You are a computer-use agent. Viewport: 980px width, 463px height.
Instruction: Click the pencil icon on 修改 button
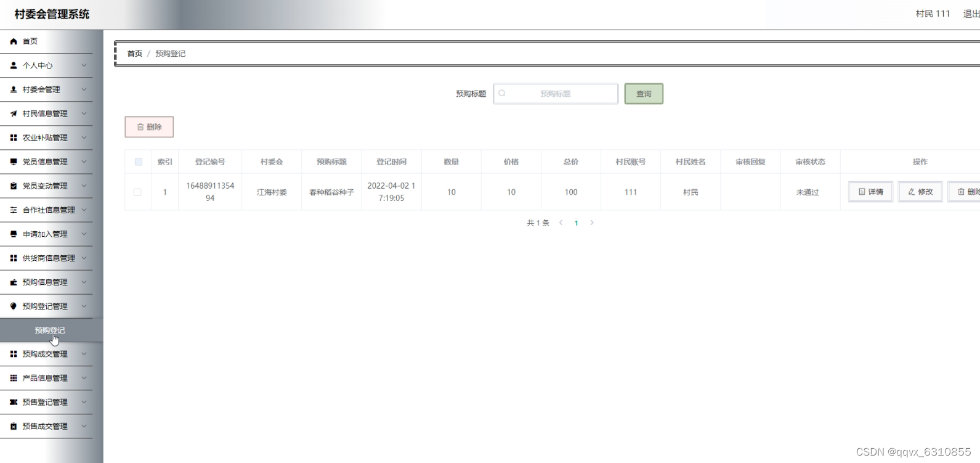(912, 192)
